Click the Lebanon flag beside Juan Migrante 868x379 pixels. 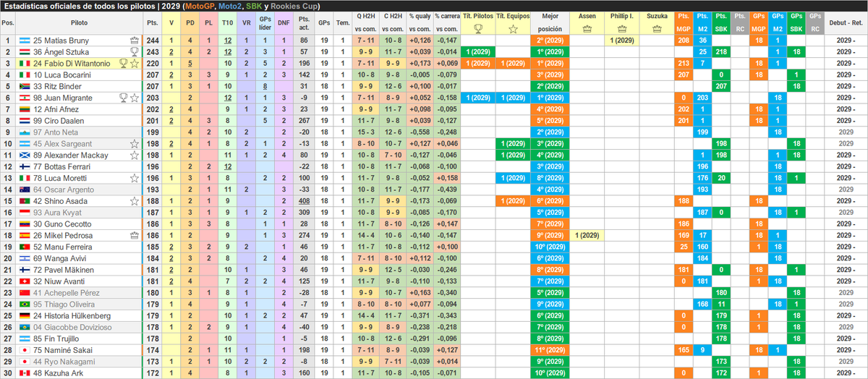pyautogui.click(x=24, y=98)
